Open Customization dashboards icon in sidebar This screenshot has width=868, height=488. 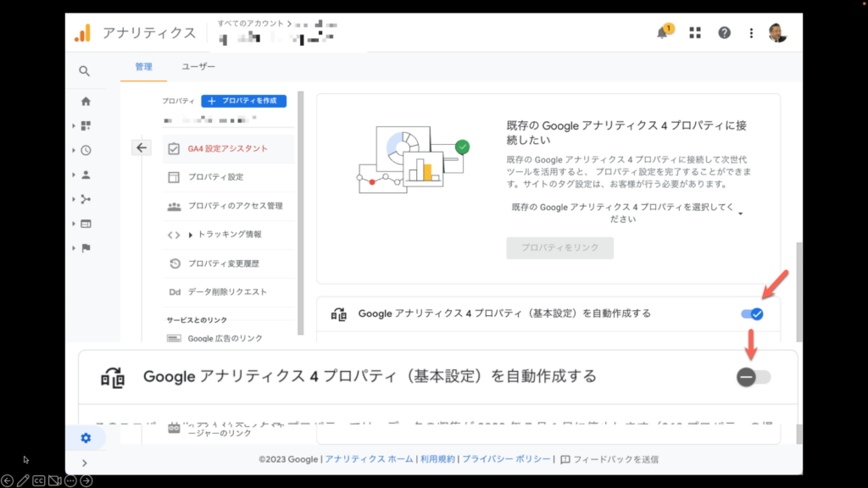86,125
